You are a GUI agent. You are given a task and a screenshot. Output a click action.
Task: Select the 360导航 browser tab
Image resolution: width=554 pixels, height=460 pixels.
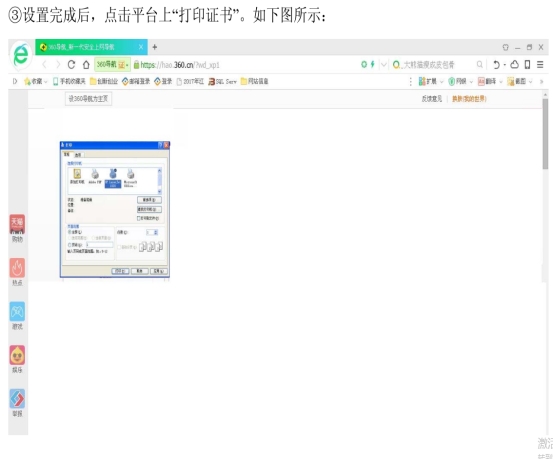(x=91, y=47)
